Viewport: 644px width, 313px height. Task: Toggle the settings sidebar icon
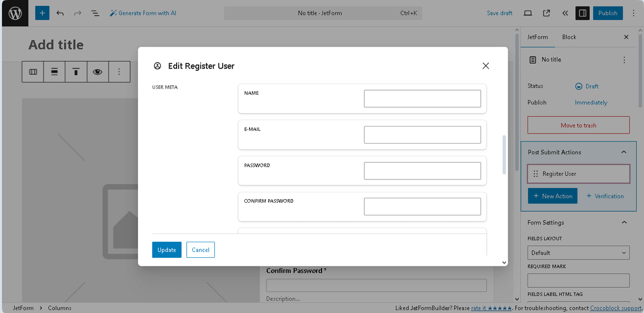(x=583, y=13)
